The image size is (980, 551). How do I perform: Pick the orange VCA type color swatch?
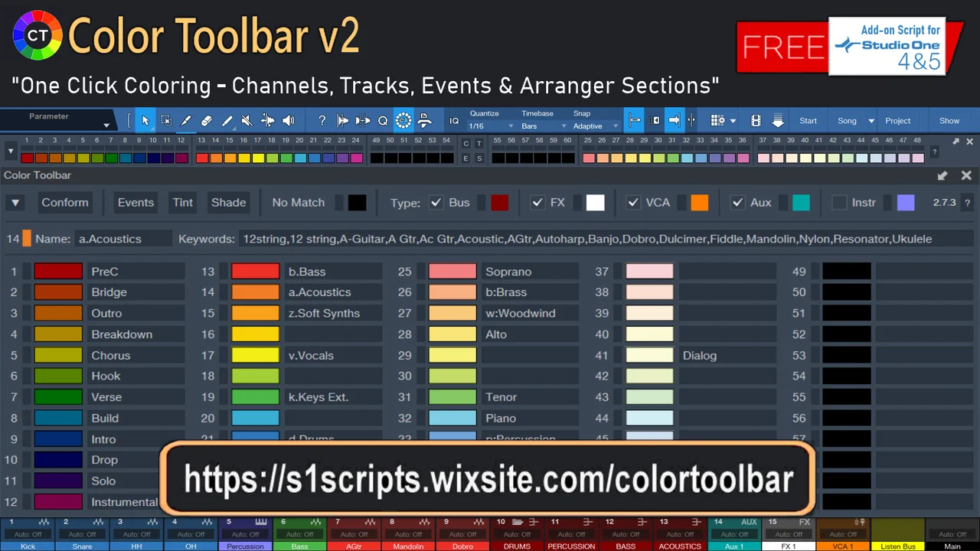[x=700, y=203]
